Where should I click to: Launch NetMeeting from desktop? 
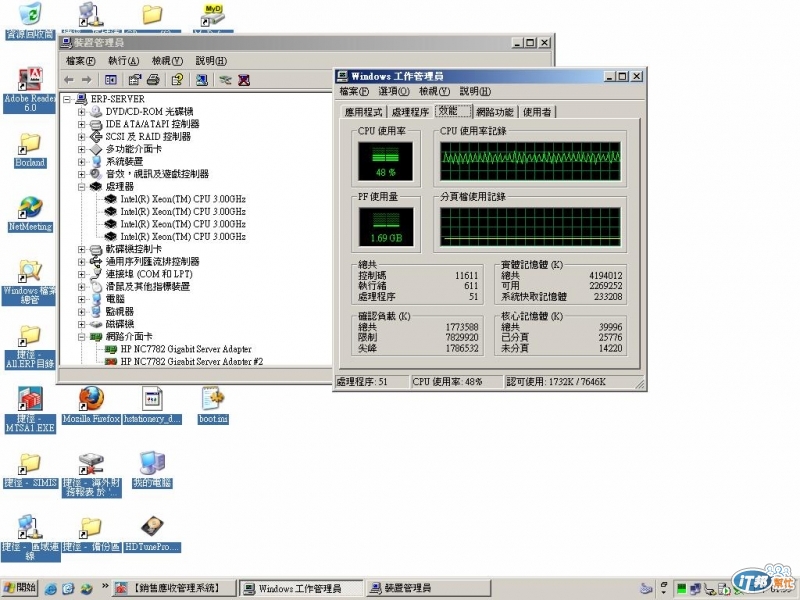[30, 214]
